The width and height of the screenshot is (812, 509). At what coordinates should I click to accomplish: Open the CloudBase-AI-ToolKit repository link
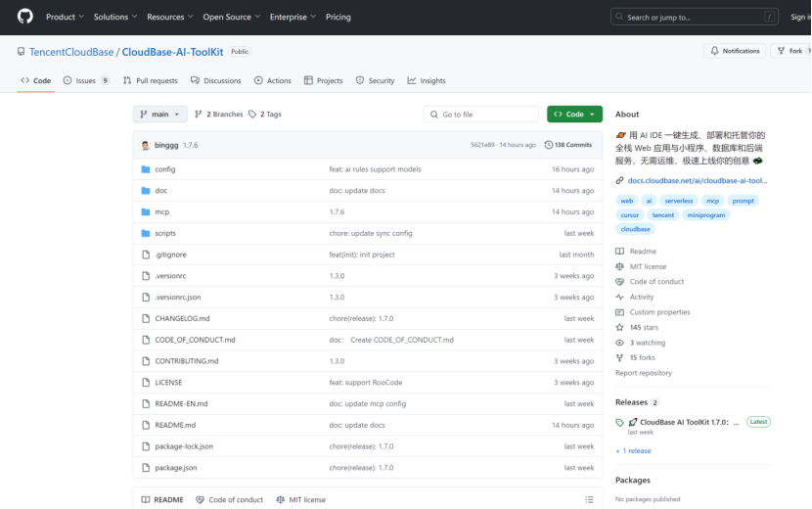[x=172, y=52]
